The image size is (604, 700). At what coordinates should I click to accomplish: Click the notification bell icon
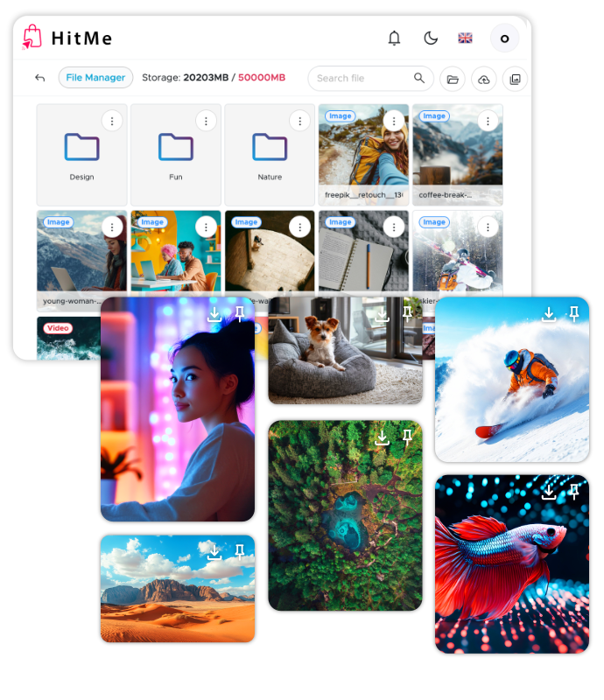tap(395, 38)
